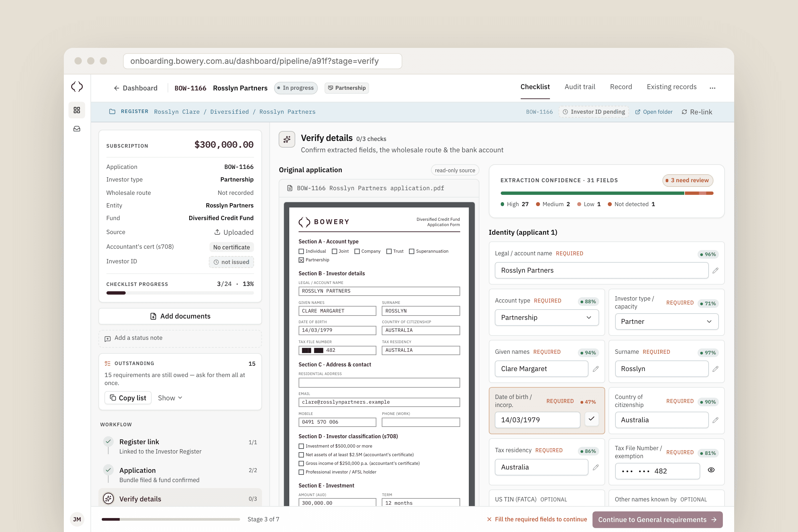Go back to Dashboard
This screenshot has height=532, width=798.
click(135, 88)
